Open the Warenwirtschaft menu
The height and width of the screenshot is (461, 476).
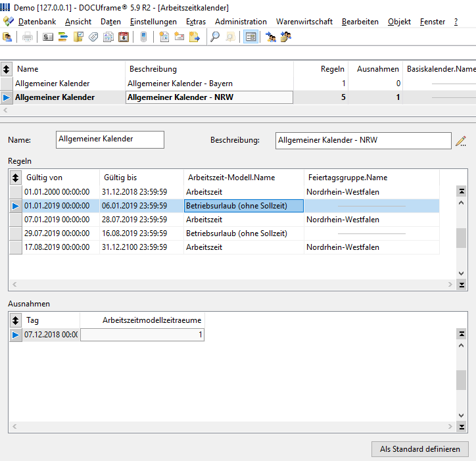tap(304, 22)
